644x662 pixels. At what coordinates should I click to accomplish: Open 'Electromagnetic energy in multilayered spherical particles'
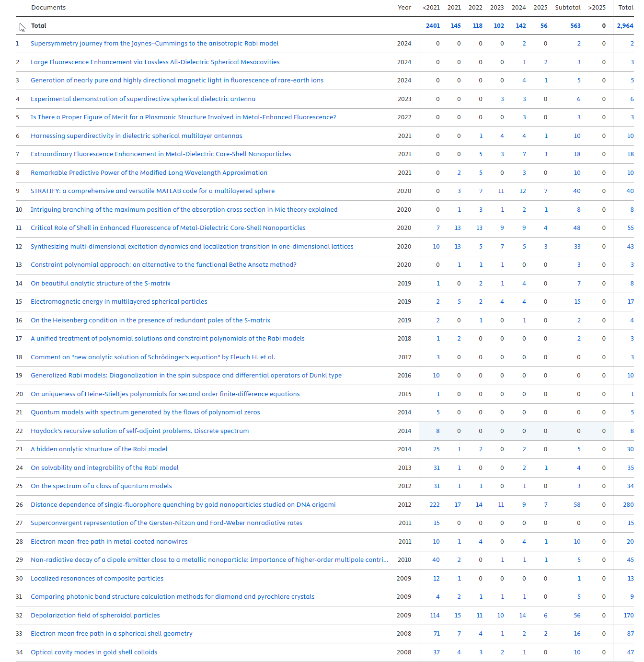pyautogui.click(x=119, y=302)
